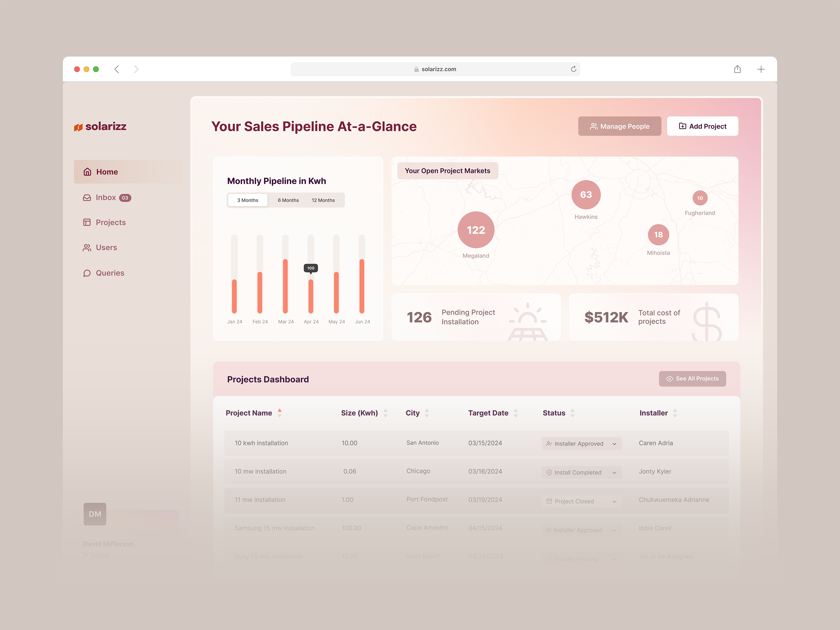Click the Projects grid icon in sidebar

[86, 222]
